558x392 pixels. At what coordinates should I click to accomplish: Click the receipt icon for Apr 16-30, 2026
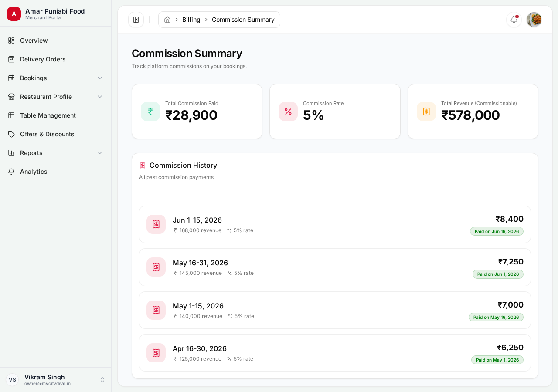pyautogui.click(x=156, y=353)
